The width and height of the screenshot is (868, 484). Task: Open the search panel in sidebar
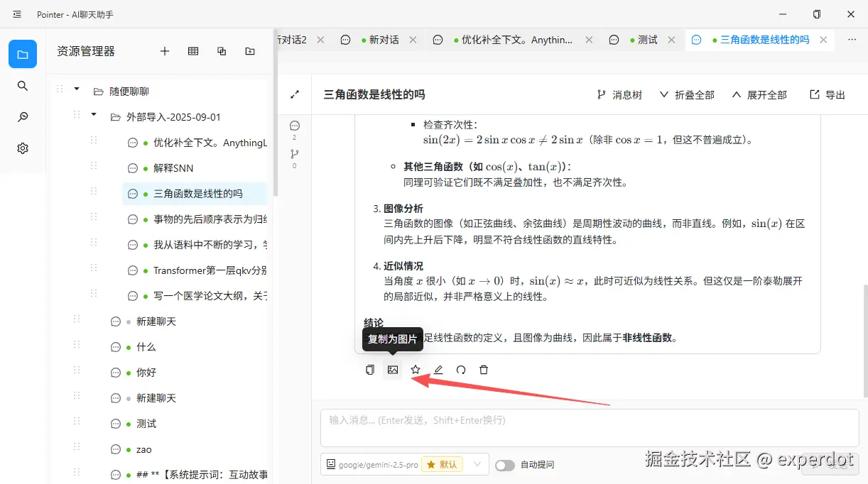click(23, 86)
